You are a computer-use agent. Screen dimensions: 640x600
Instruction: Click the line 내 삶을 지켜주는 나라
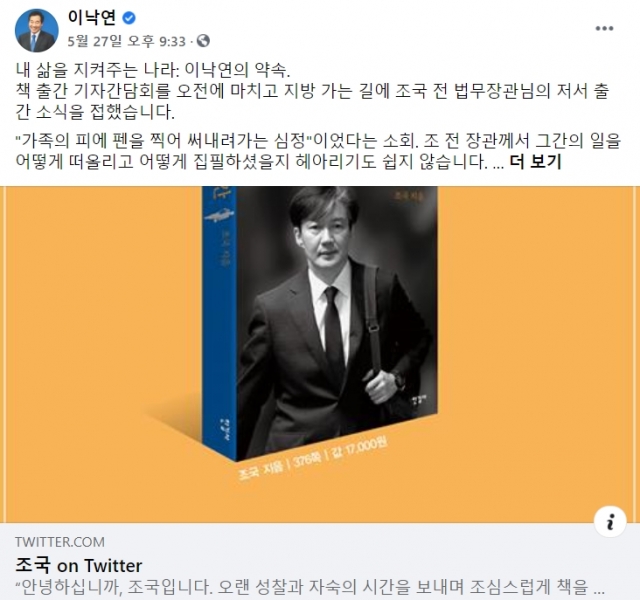click(153, 70)
